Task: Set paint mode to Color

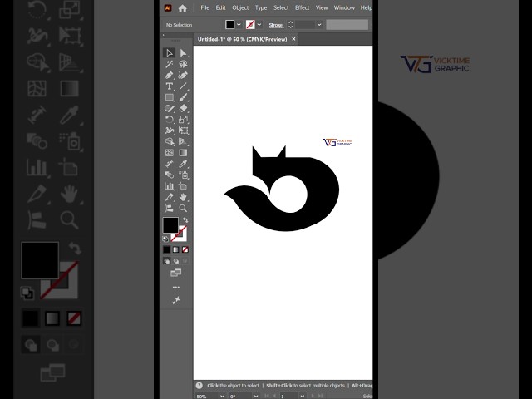Action: tap(166, 249)
